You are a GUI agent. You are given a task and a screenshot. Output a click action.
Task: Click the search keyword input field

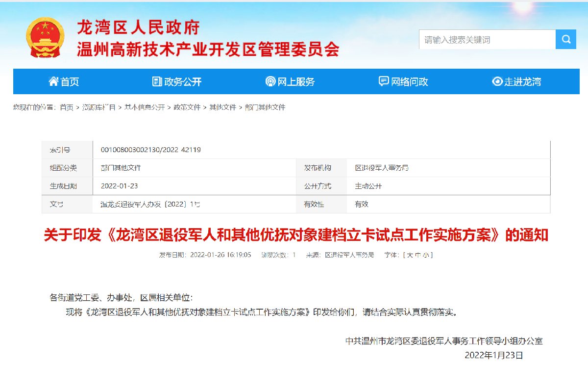point(487,39)
